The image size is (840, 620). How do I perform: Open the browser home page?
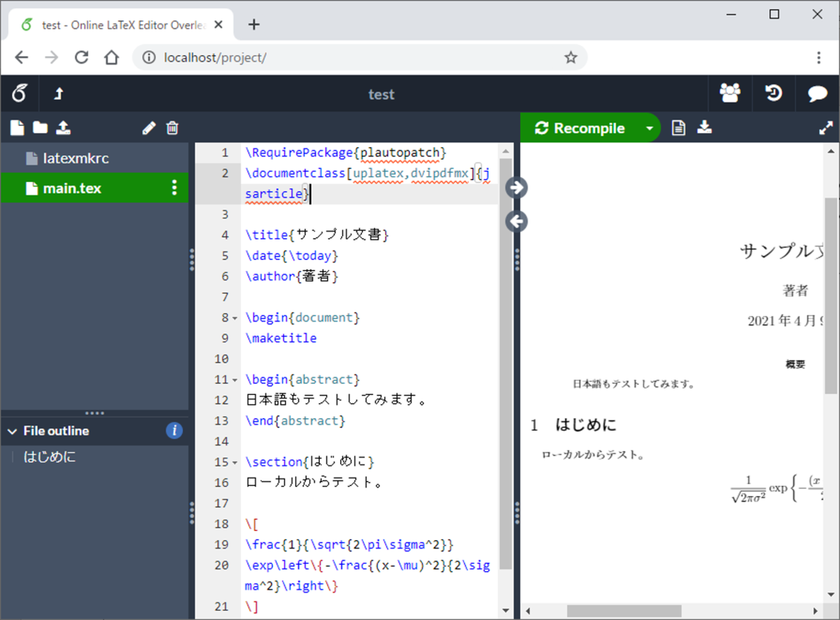[x=111, y=57]
